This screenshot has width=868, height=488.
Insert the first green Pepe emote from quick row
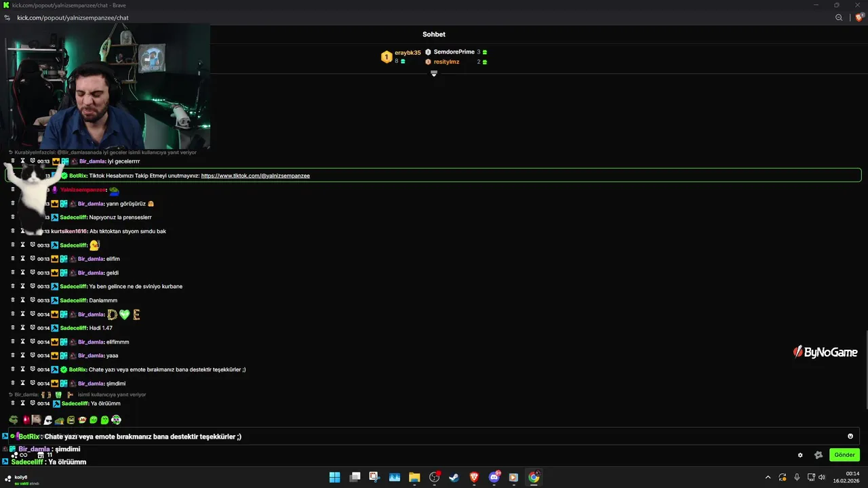14,420
